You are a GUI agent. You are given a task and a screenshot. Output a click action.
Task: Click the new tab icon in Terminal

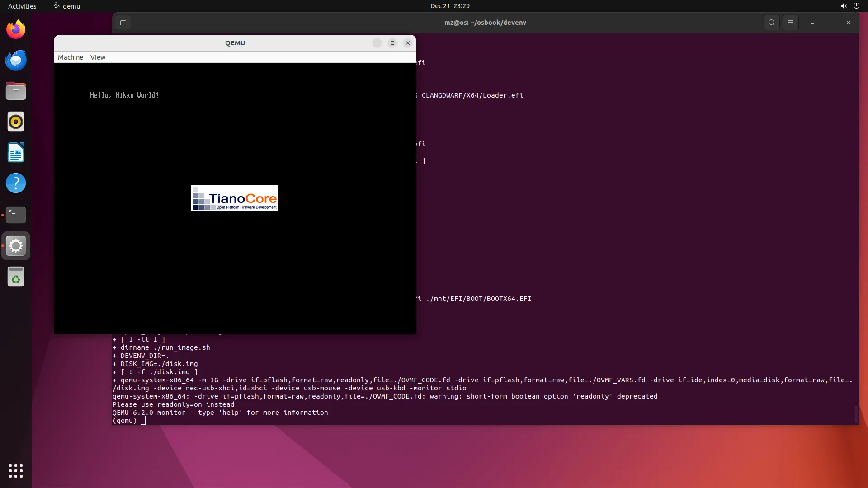click(x=123, y=23)
